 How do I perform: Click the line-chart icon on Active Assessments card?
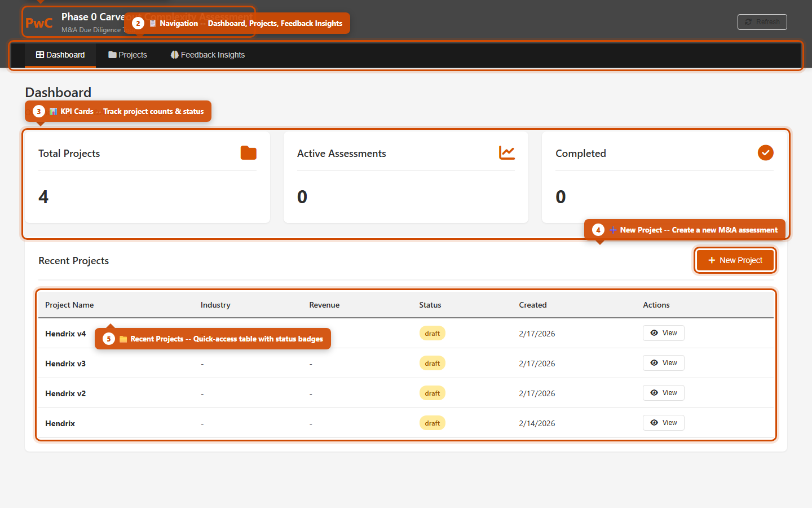click(x=506, y=152)
